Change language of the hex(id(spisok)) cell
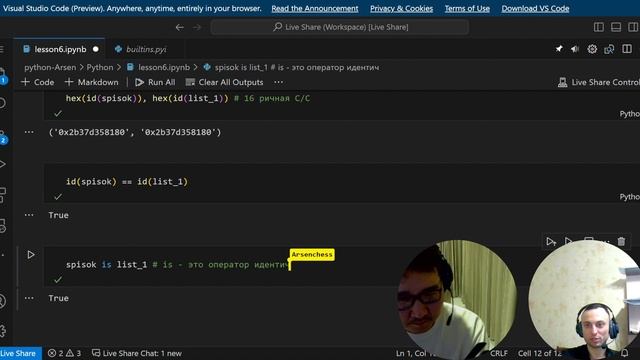This screenshot has height=360, width=640. pos(629,114)
